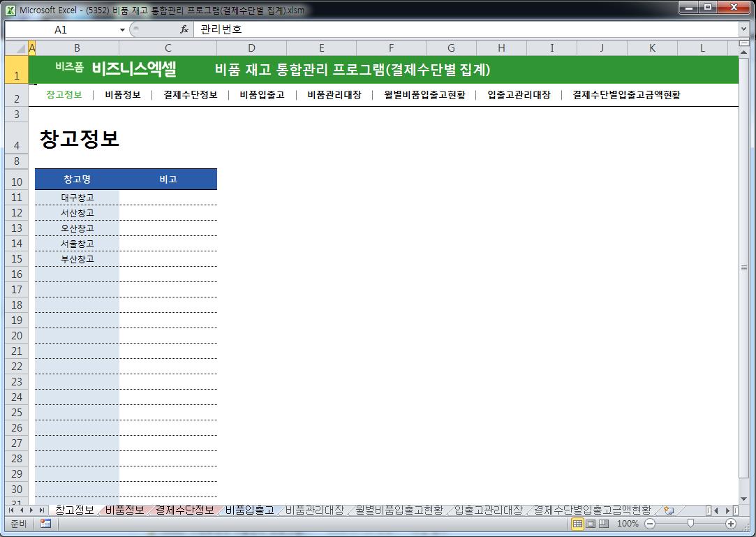This screenshot has width=756, height=537.
Task: Click the macro recording icon in status bar
Action: click(46, 524)
